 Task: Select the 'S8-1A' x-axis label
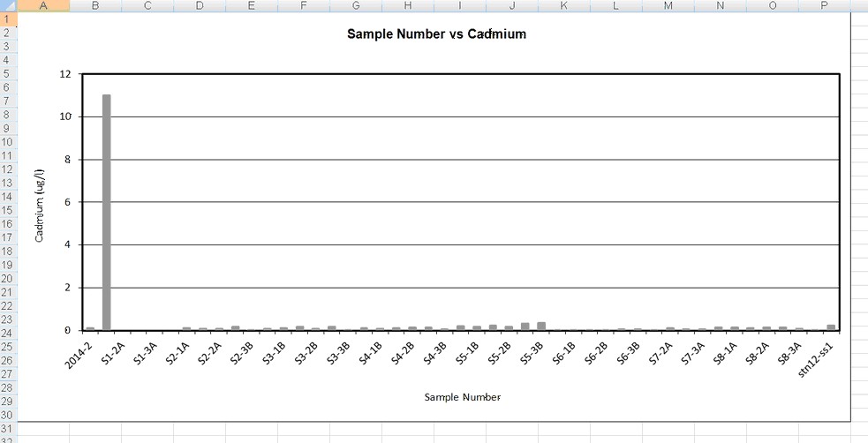coord(724,353)
